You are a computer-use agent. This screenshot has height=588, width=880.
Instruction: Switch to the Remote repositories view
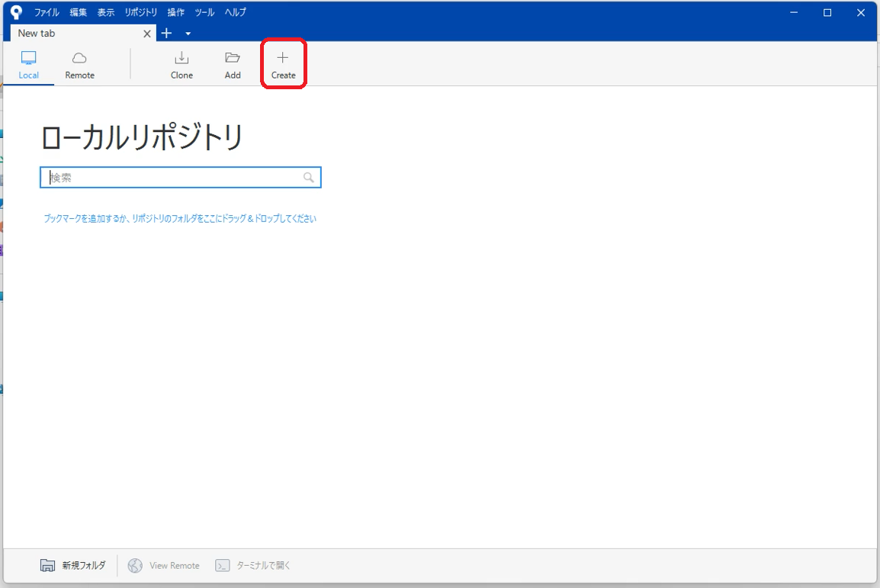click(x=80, y=65)
